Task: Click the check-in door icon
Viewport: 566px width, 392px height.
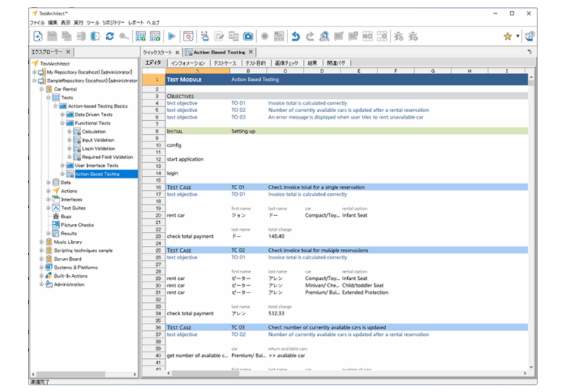Action: (x=95, y=36)
